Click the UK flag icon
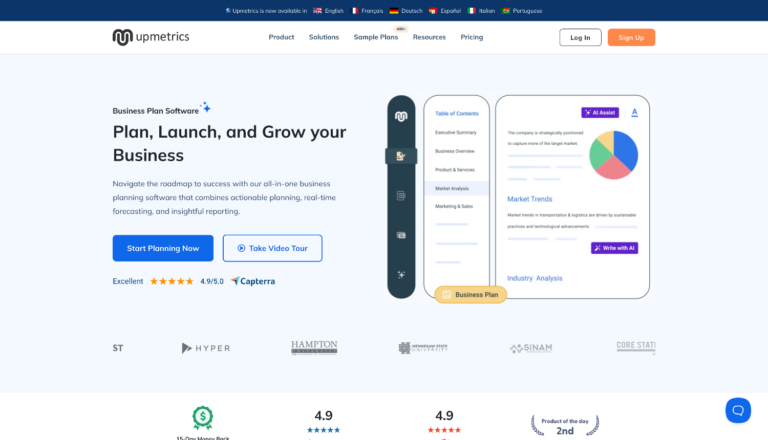 pos(317,11)
